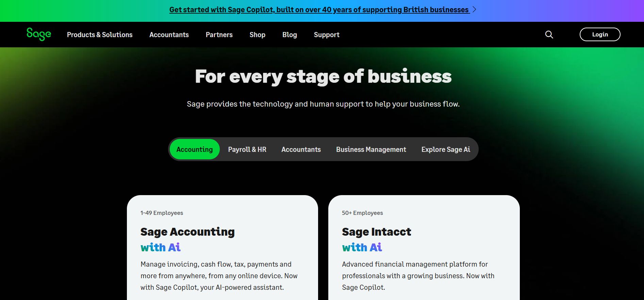Image resolution: width=644 pixels, height=300 pixels.
Task: Click the Get started with Sage Copilot banner link
Action: tap(319, 10)
